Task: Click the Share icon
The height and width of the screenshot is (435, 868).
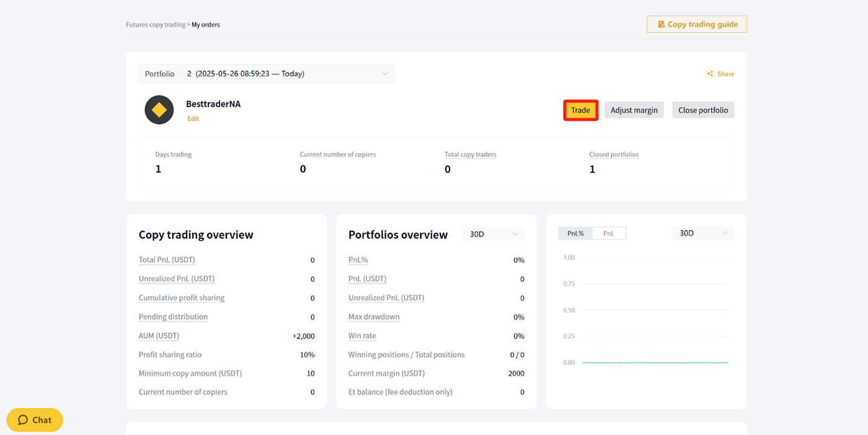Action: tap(710, 74)
